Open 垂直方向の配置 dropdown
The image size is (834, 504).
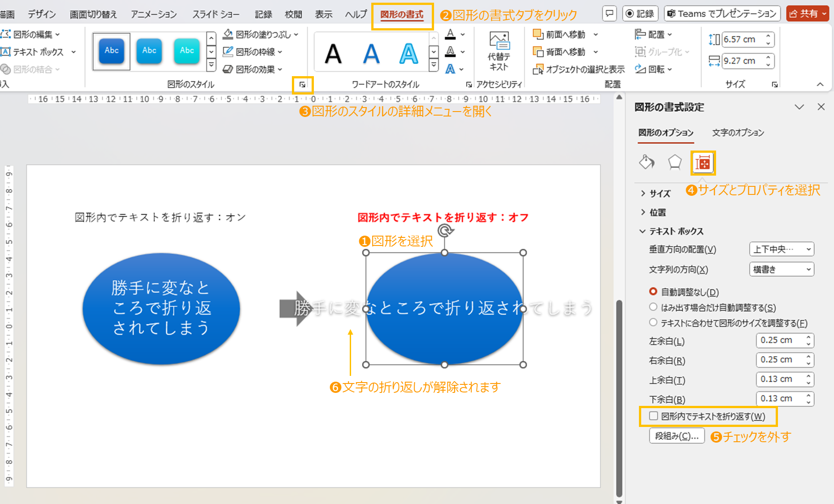[x=781, y=249]
